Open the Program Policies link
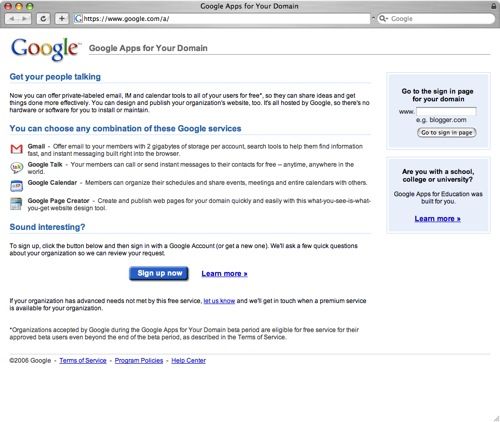The image size is (500, 422). [139, 360]
